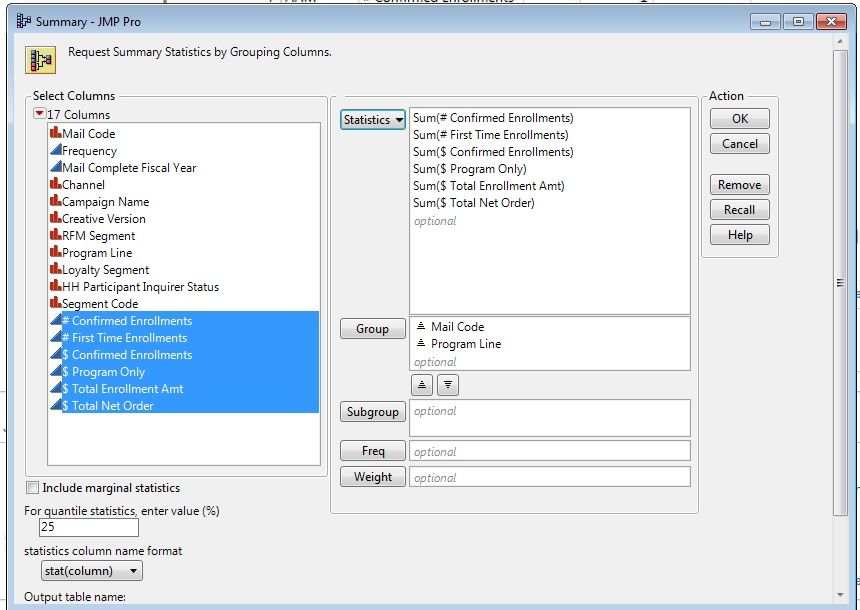The height and width of the screenshot is (610, 860).
Task: Click the Summary platform icon at top left
Action: [40, 60]
